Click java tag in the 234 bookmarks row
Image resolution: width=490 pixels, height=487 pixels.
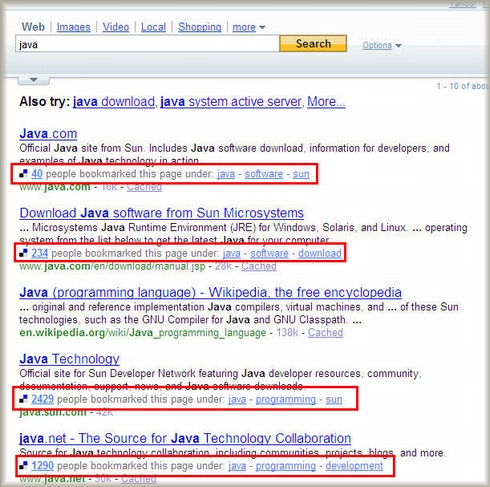point(231,253)
